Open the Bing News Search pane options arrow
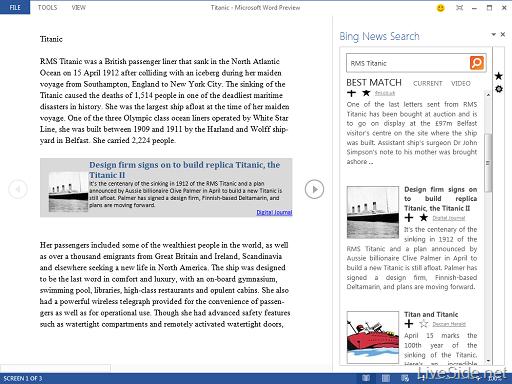This screenshot has width=512, height=384. 494,34
